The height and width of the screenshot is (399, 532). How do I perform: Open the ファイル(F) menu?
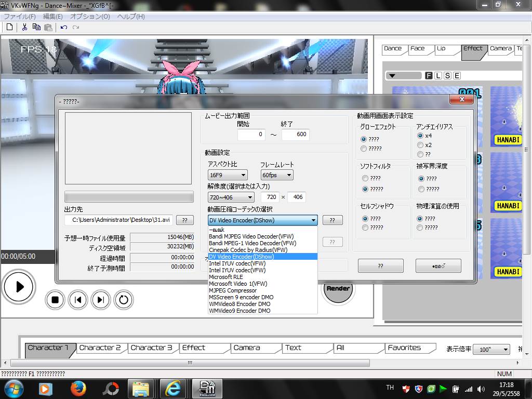pos(20,17)
